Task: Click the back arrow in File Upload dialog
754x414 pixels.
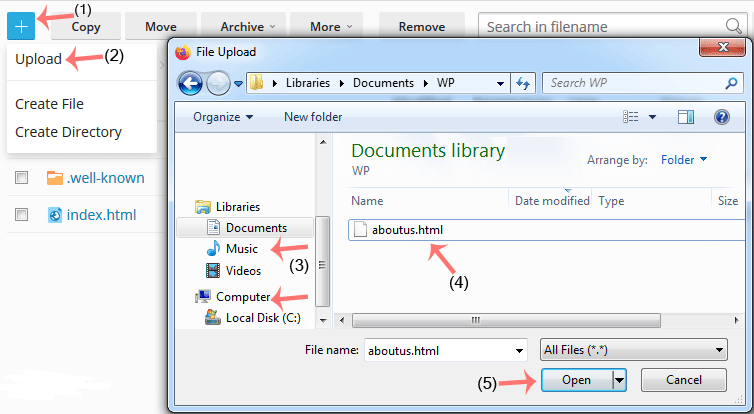Action: (x=190, y=84)
